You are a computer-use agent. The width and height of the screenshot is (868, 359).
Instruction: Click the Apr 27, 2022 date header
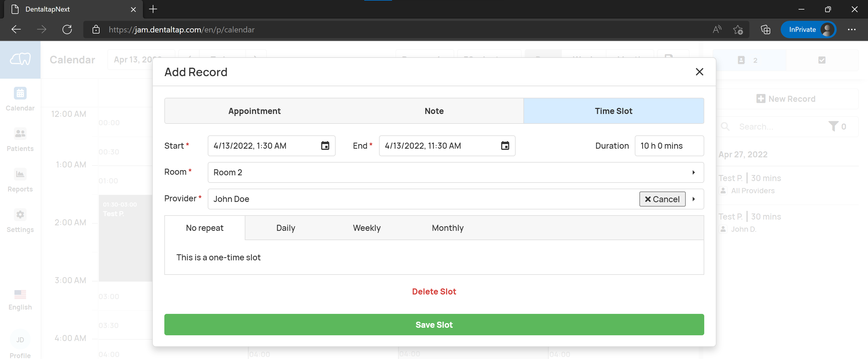click(x=743, y=154)
